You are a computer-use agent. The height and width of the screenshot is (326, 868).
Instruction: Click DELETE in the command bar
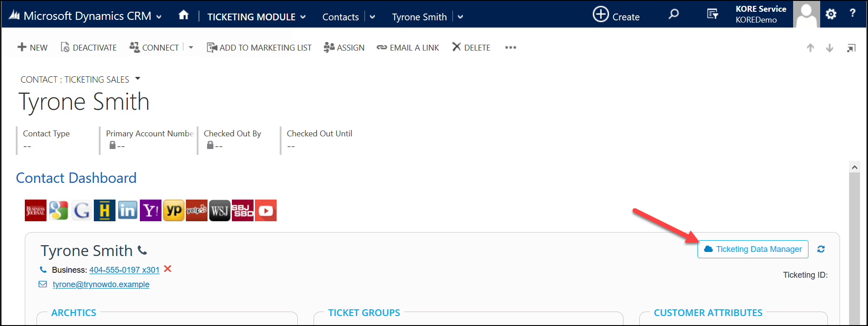point(471,47)
